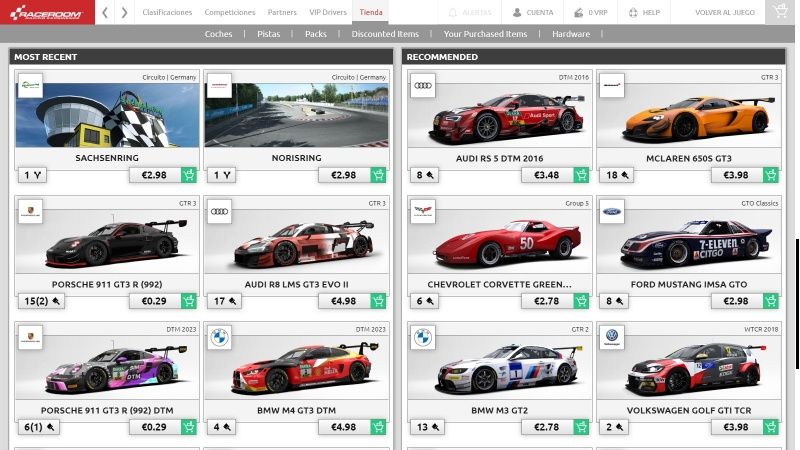Click the Corvette logo on Chevrolet card

423,211
